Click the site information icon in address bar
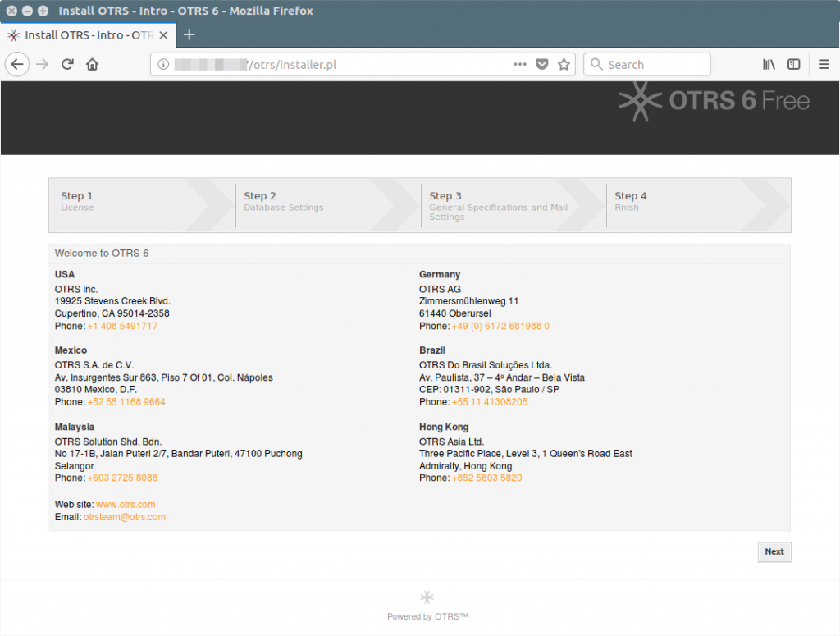This screenshot has height=636, width=840. point(162,64)
